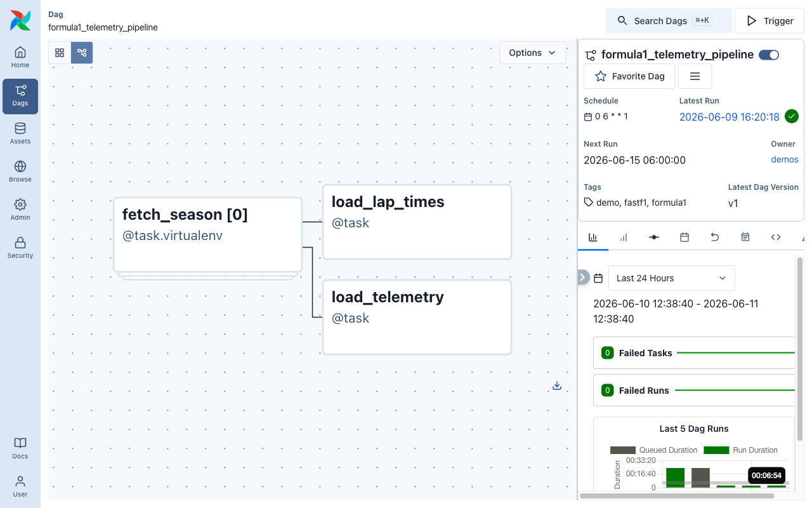Screen dimensions: 812x508
Task: Select the load_telemetry task node
Action: pyautogui.click(x=417, y=317)
